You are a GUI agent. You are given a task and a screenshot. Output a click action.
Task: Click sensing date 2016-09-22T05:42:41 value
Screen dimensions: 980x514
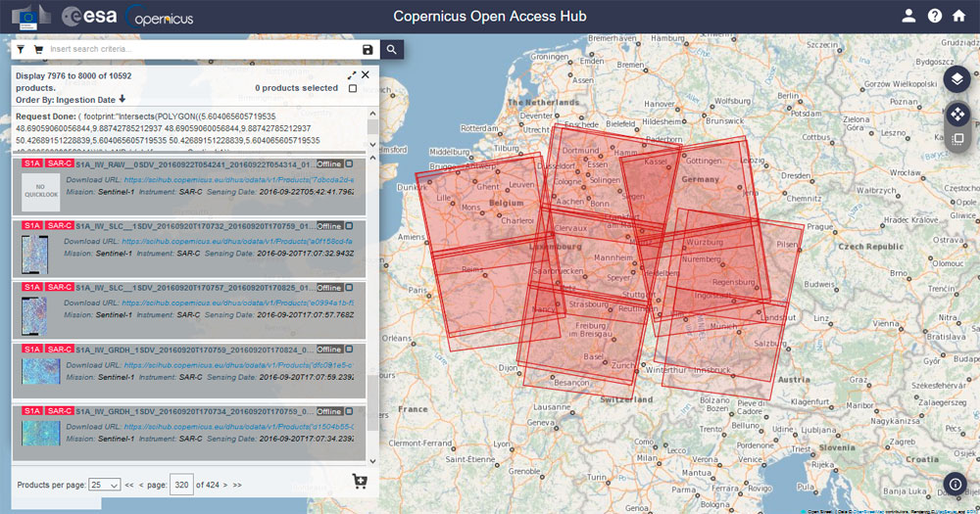pos(306,192)
